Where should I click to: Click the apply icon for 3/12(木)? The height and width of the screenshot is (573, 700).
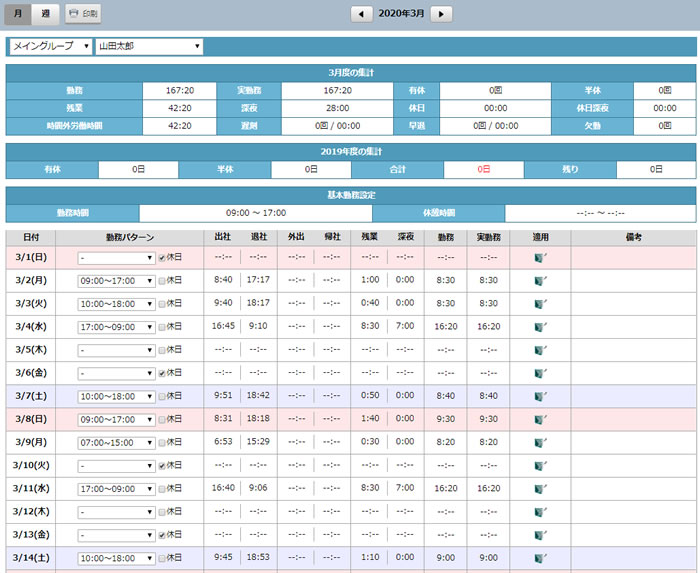point(540,512)
